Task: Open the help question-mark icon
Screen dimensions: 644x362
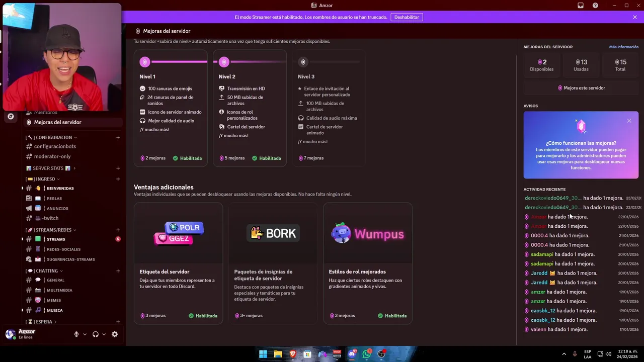Action: point(596,6)
